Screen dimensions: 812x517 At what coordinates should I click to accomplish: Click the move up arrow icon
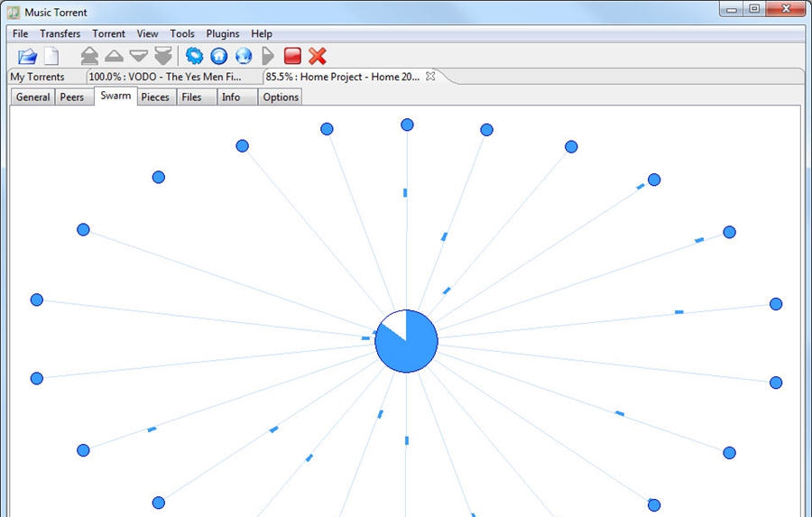click(114, 56)
